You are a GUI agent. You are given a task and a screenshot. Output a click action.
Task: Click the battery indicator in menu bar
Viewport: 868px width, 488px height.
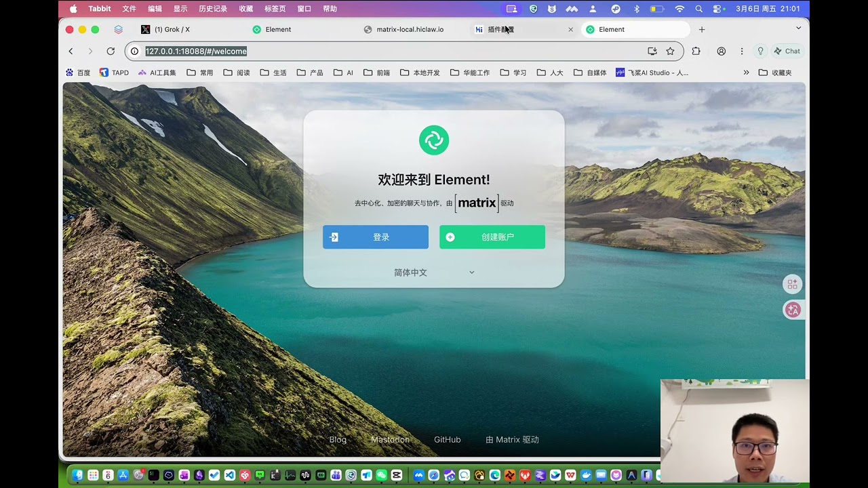(x=657, y=9)
